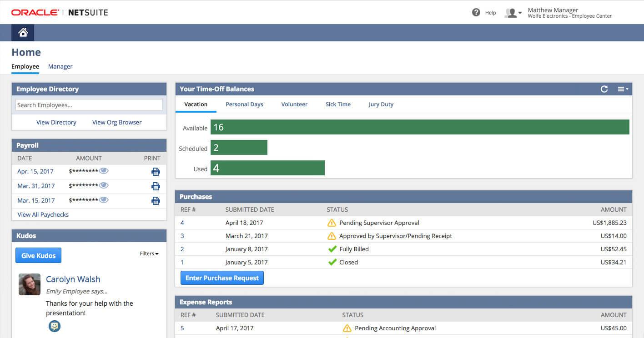Image resolution: width=644 pixels, height=338 pixels.
Task: Open purchase reference number 2
Action: pos(182,249)
